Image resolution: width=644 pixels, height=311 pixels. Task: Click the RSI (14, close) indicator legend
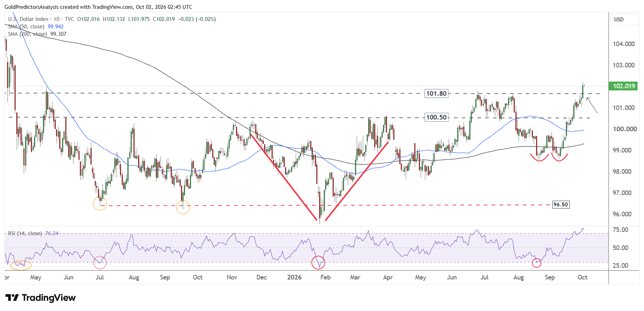point(25,233)
